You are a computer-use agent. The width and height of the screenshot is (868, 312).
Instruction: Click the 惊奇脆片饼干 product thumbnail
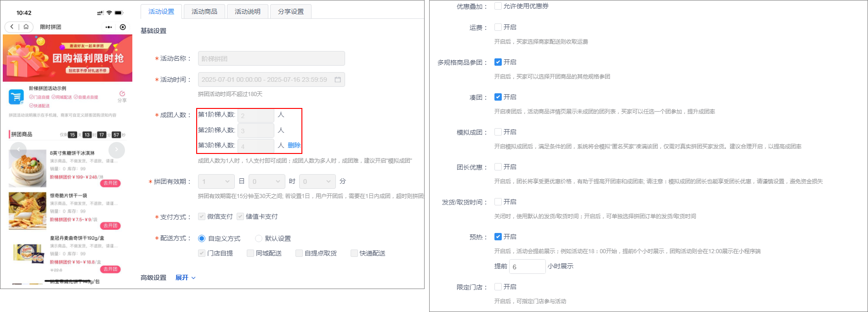pos(28,211)
